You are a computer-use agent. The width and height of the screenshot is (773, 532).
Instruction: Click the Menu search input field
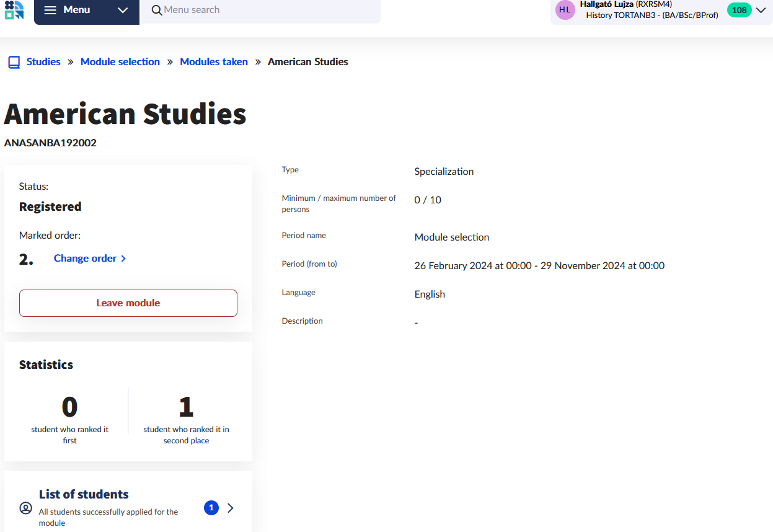click(267, 11)
